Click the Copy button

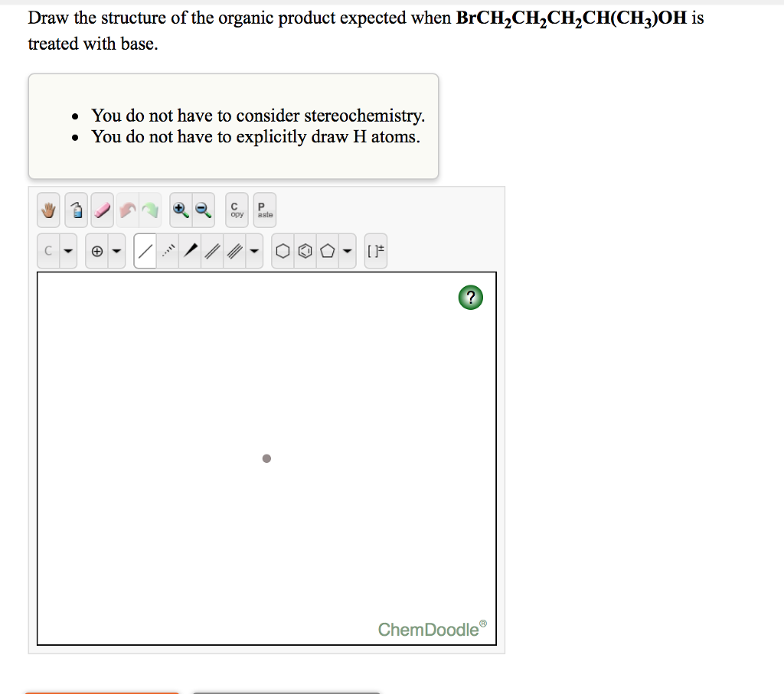coord(236,209)
